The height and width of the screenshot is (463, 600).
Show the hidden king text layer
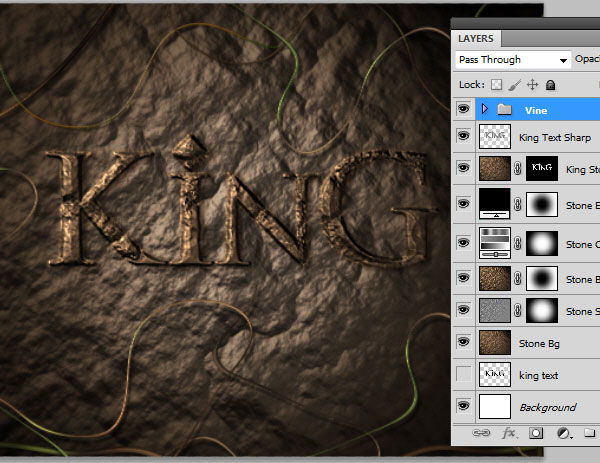point(463,374)
